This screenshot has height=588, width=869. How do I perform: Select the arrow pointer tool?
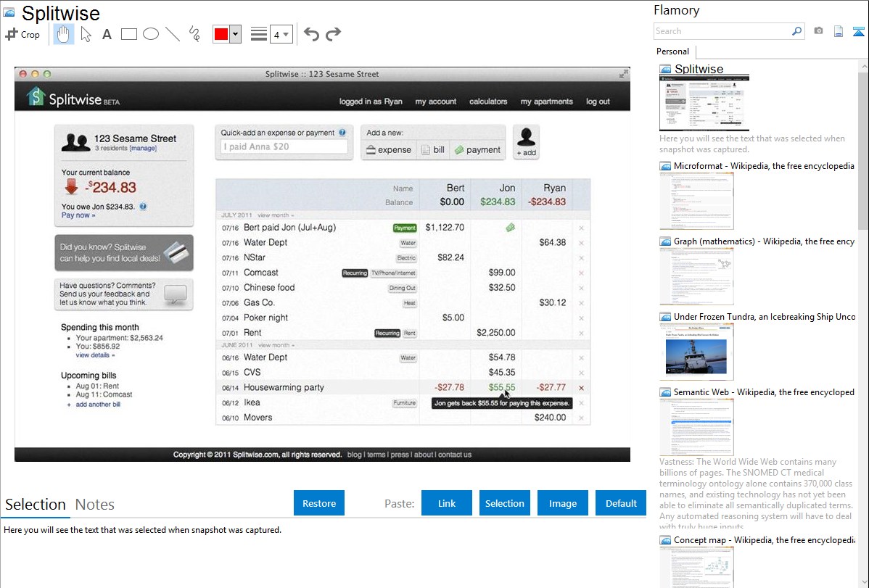tap(86, 34)
